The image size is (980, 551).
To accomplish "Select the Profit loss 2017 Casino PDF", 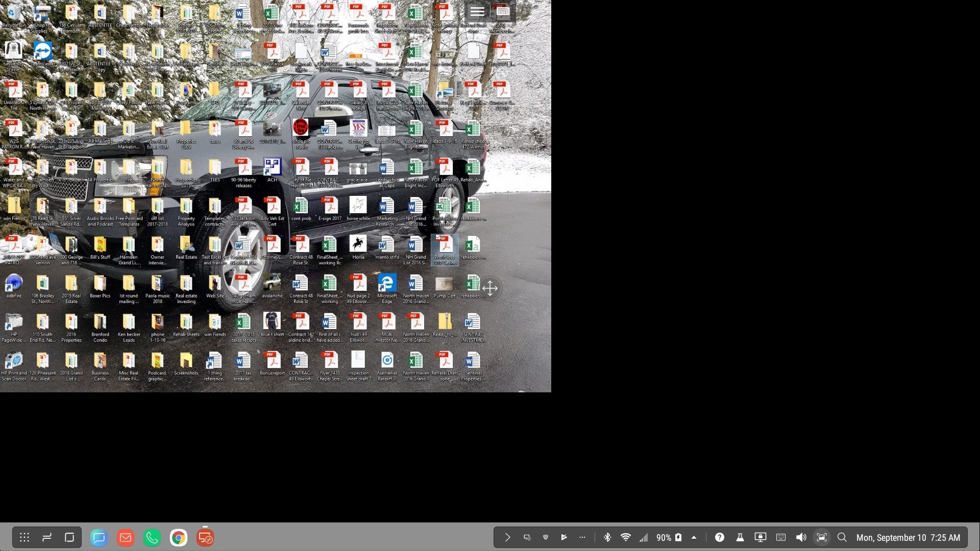I will click(445, 250).
